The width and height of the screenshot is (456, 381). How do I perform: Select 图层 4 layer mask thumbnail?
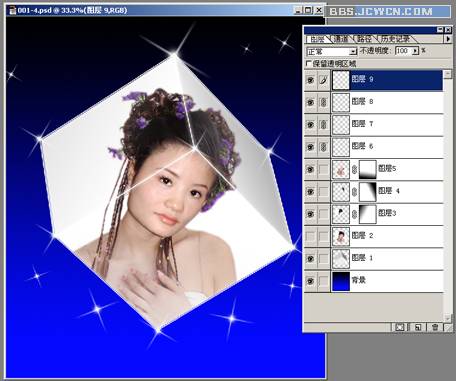click(x=368, y=192)
